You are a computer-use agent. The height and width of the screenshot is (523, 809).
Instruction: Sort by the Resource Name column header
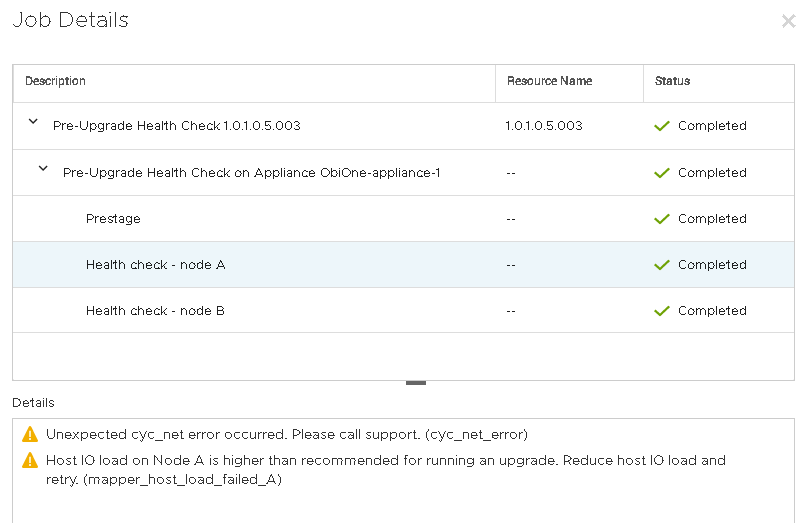point(549,81)
